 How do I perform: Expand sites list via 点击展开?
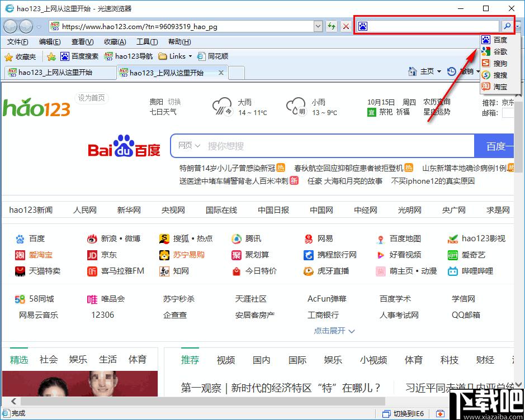334,331
